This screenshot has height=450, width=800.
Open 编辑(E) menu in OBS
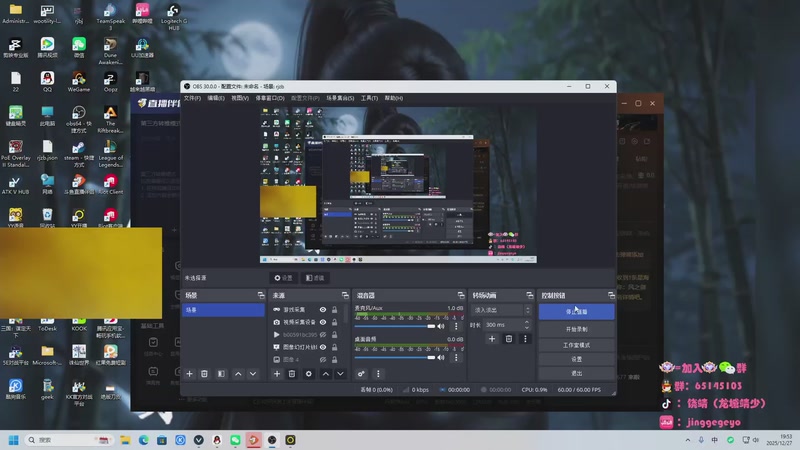(x=216, y=98)
